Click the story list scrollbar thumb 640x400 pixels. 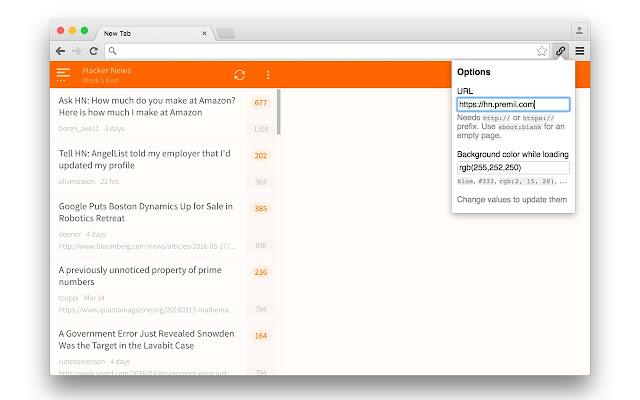(x=279, y=111)
